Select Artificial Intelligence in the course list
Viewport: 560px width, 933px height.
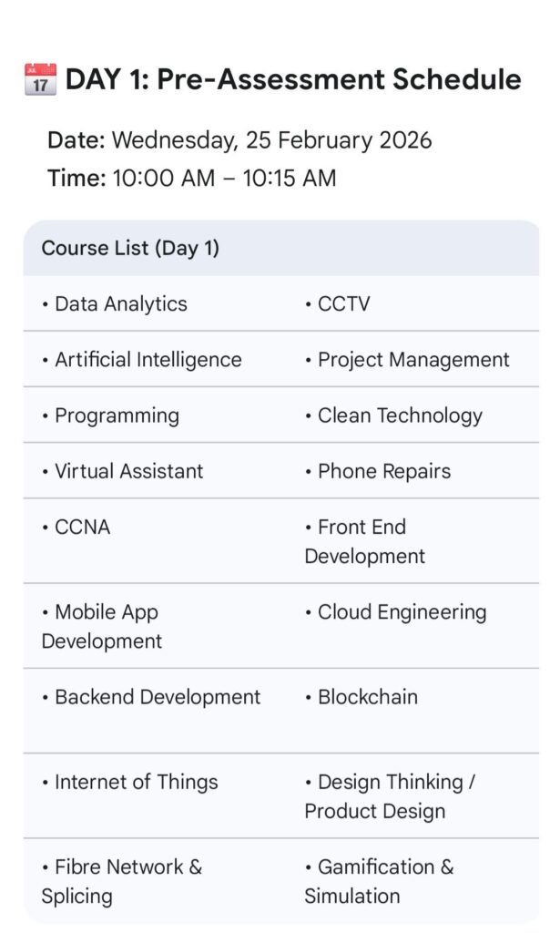(x=148, y=360)
